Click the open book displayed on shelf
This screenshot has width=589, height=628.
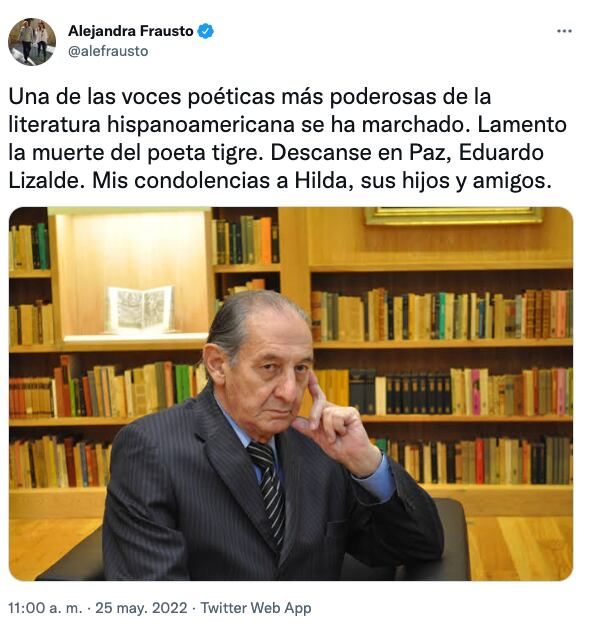pos(140,309)
